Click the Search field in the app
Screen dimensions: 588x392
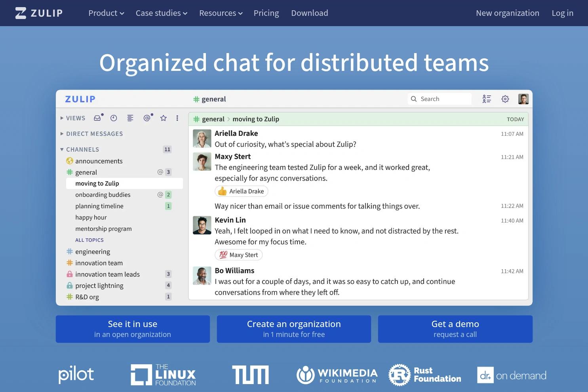click(440, 99)
